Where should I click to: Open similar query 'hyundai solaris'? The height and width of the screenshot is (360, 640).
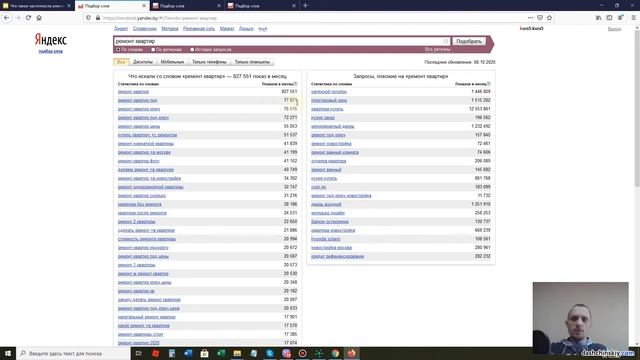tap(326, 239)
